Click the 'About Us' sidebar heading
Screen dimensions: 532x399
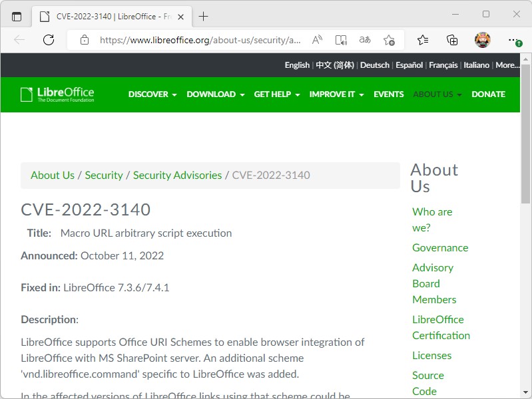434,178
